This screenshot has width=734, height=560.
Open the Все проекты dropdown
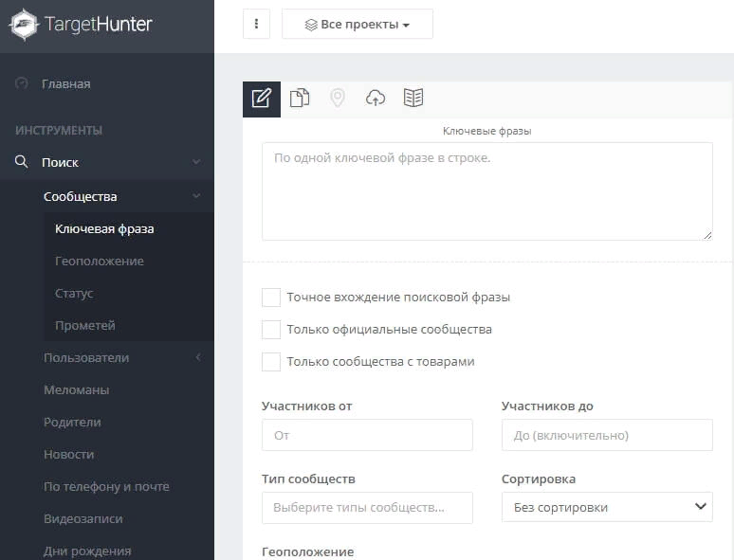tap(358, 24)
